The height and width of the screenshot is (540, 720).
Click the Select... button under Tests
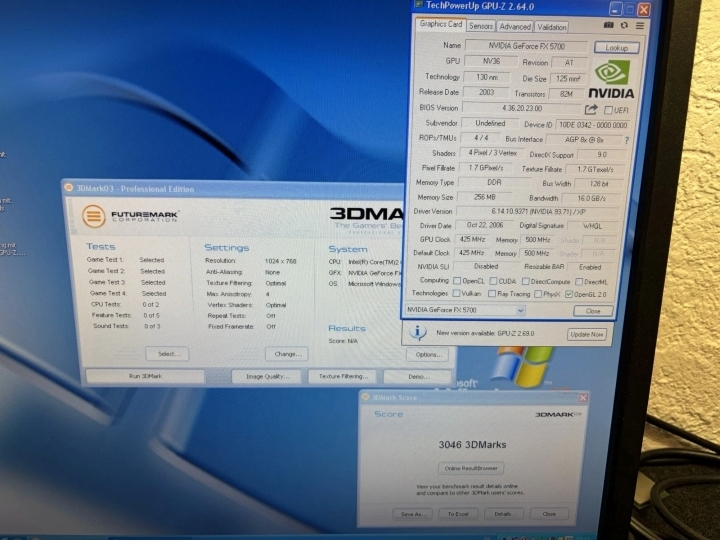click(168, 354)
